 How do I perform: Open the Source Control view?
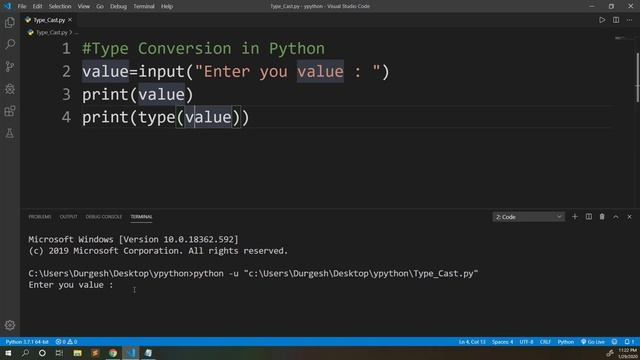10,66
